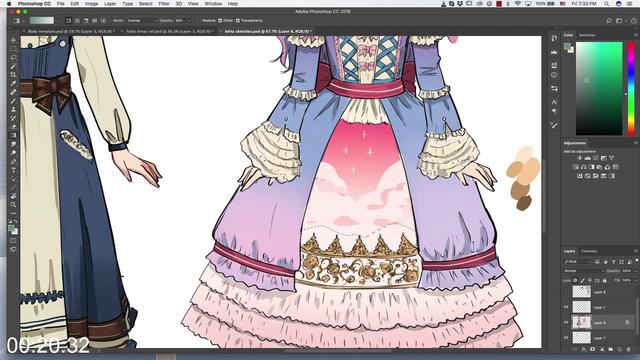Image resolution: width=640 pixels, height=360 pixels.
Task: Open gradient picker dropdown arrow
Action: coord(56,20)
